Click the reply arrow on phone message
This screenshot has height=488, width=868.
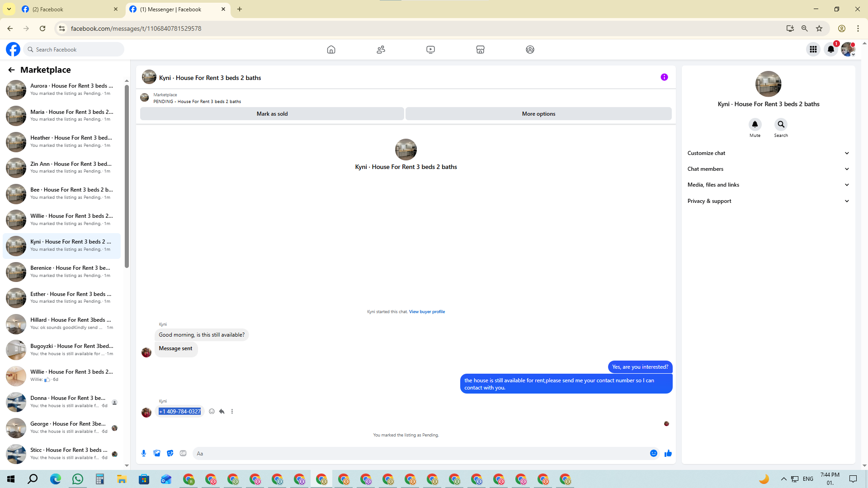[222, 411]
